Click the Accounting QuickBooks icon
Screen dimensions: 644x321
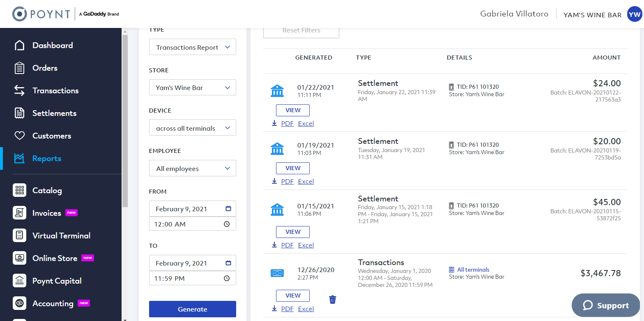tap(19, 303)
